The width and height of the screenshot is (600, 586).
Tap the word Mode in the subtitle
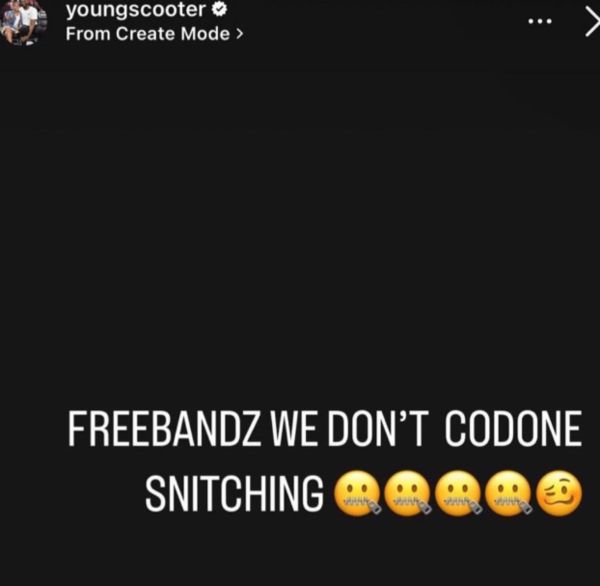205,34
